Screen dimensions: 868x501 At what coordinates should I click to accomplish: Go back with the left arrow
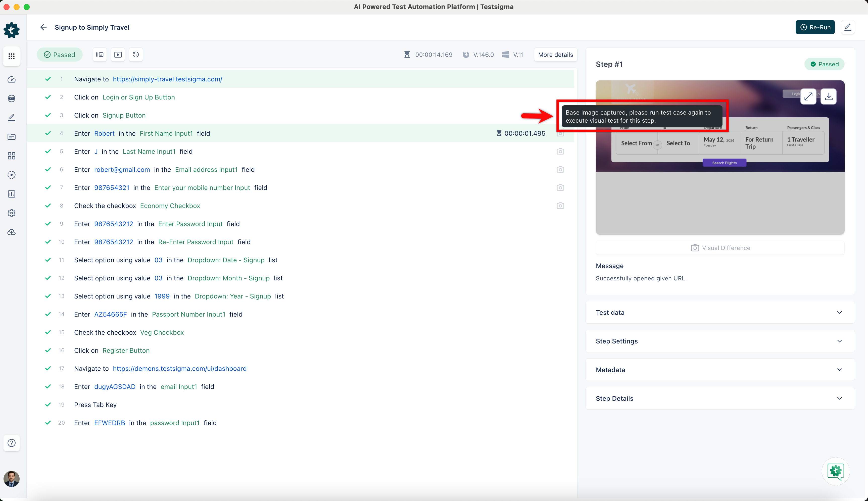click(x=43, y=27)
